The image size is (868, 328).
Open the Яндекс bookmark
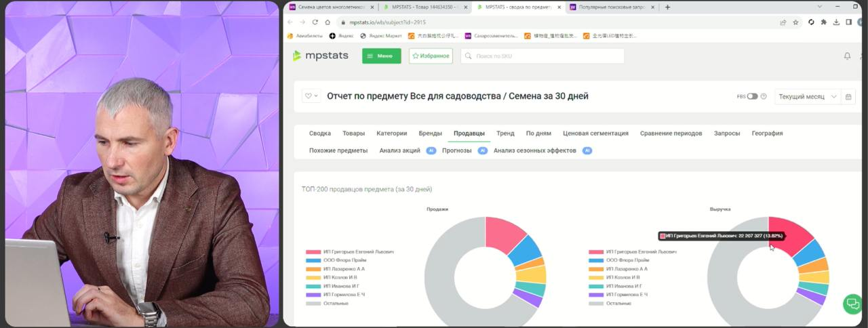[342, 36]
